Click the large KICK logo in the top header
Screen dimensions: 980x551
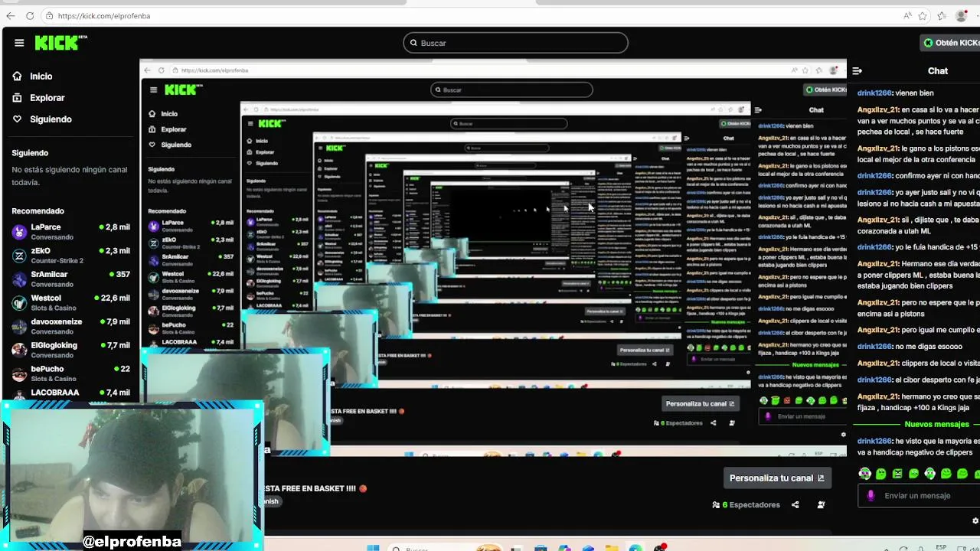pos(60,43)
